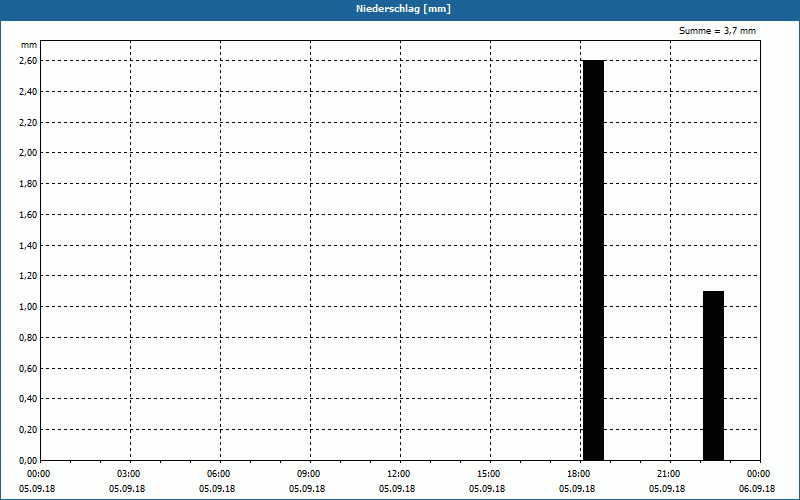Click the mm unit label above axis
The image size is (800, 500).
tap(29, 45)
